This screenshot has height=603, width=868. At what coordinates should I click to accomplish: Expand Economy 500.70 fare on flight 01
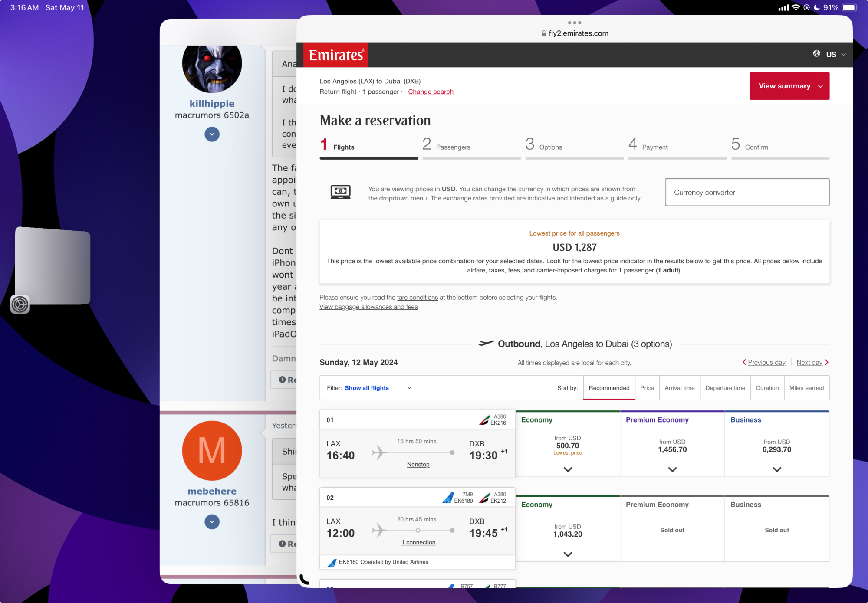click(x=568, y=469)
